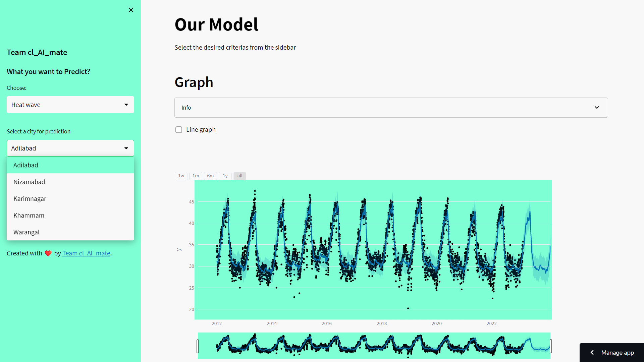Image resolution: width=644 pixels, height=362 pixels.
Task: Click the right range slider handle
Action: [550, 346]
